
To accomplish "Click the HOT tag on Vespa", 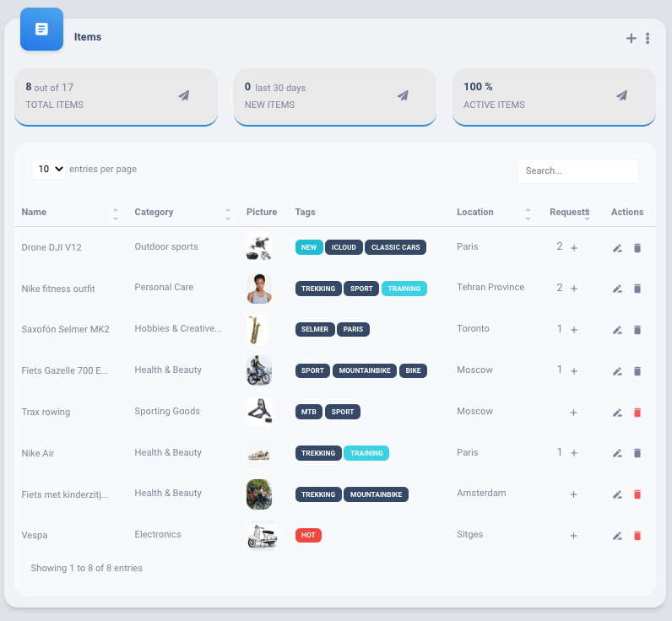I will [x=308, y=535].
